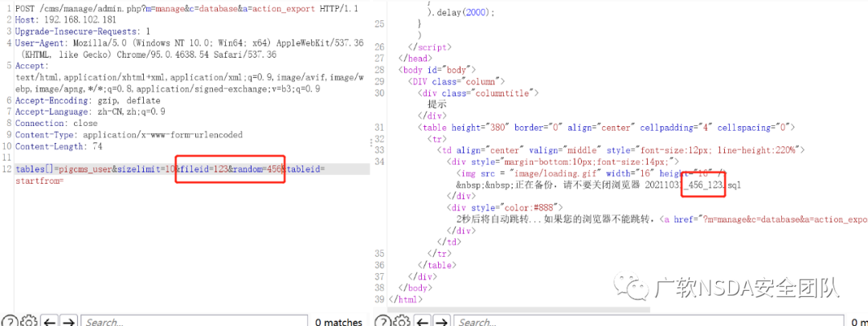This screenshot has height=326, width=868.
Task: Click the 'Connection: close' header line
Action: tap(56, 124)
